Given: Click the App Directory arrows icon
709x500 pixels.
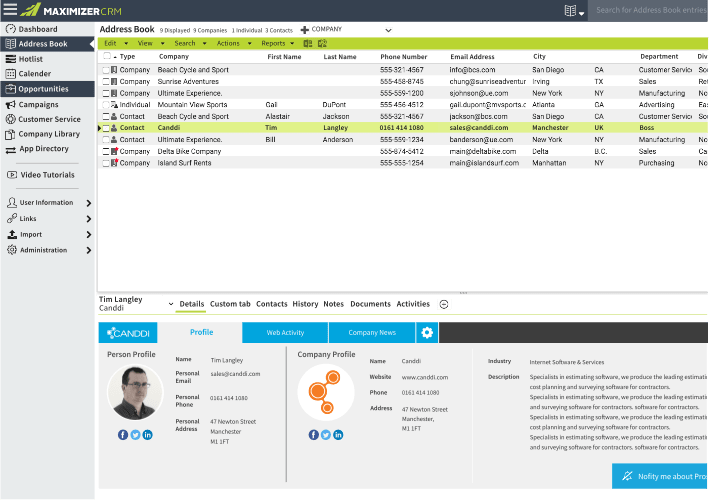Looking at the screenshot, I should (x=10, y=150).
